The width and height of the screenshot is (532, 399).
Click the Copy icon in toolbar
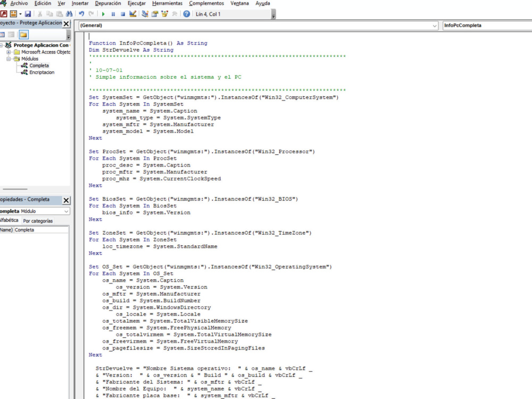[x=49, y=14]
